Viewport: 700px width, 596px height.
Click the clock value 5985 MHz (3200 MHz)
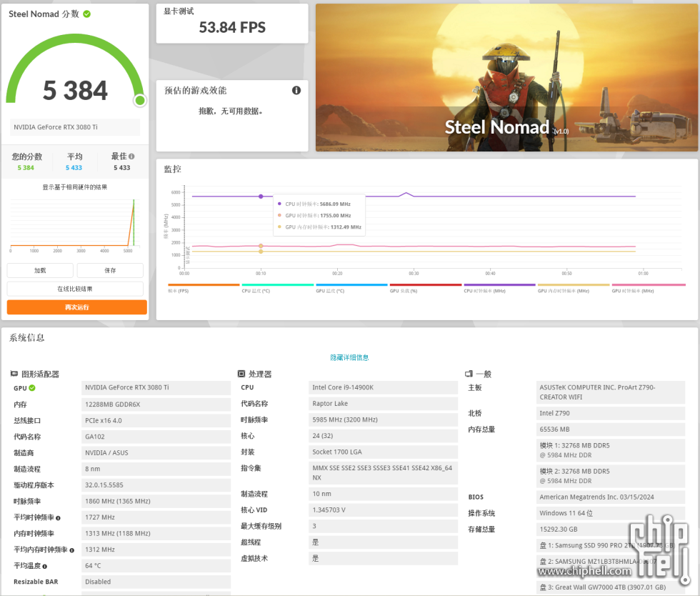click(383, 419)
